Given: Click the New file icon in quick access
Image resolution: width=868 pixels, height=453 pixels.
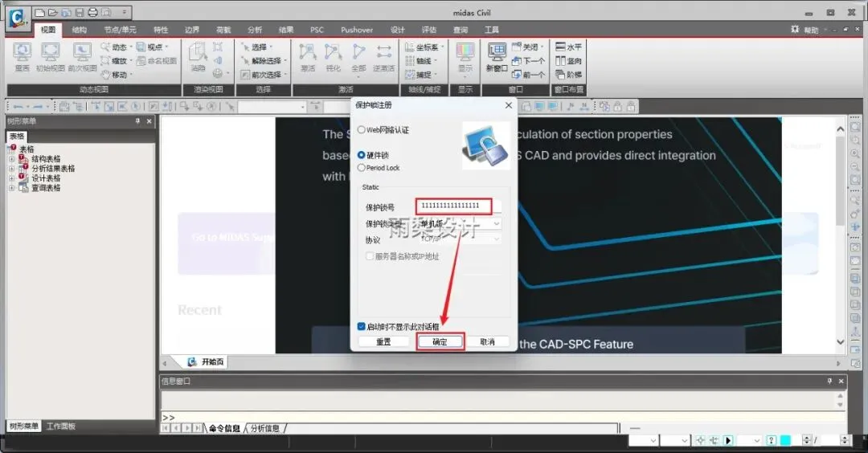Looking at the screenshot, I should coord(40,12).
